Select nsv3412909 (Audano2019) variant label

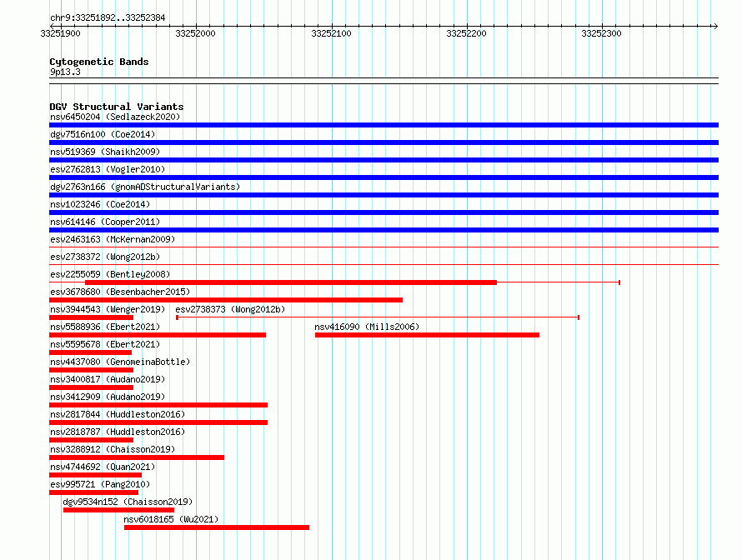click(x=108, y=397)
